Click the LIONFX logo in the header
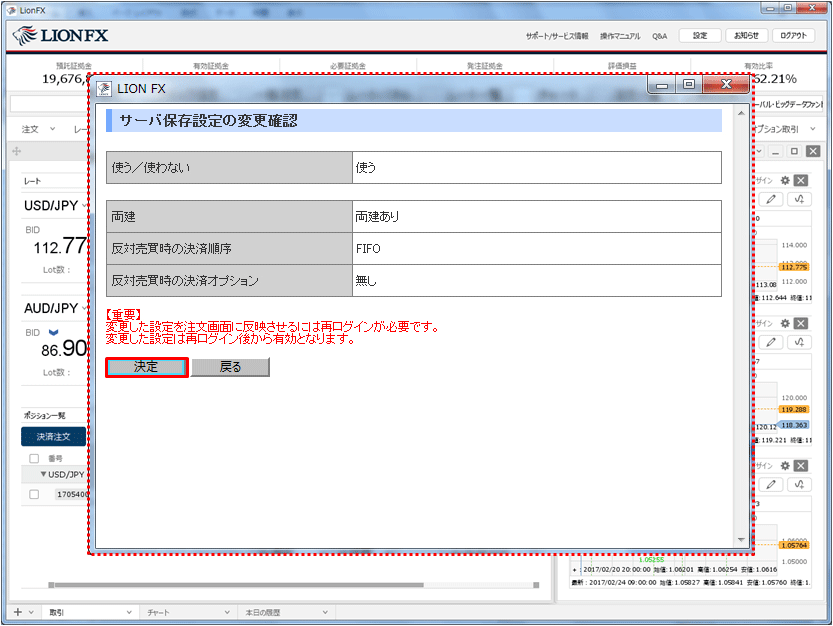Image resolution: width=833 pixels, height=626 pixels. pyautogui.click(x=60, y=36)
